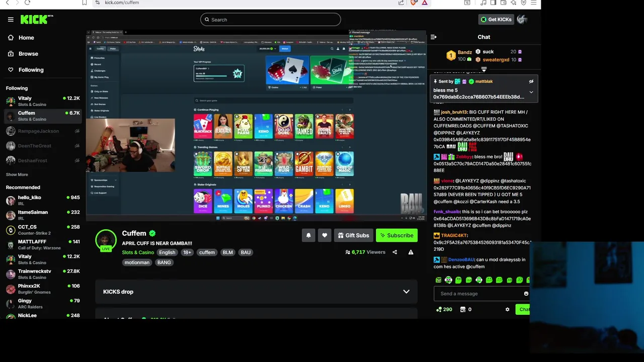Report the stream with warning icon
644x362 pixels.
(x=411, y=252)
